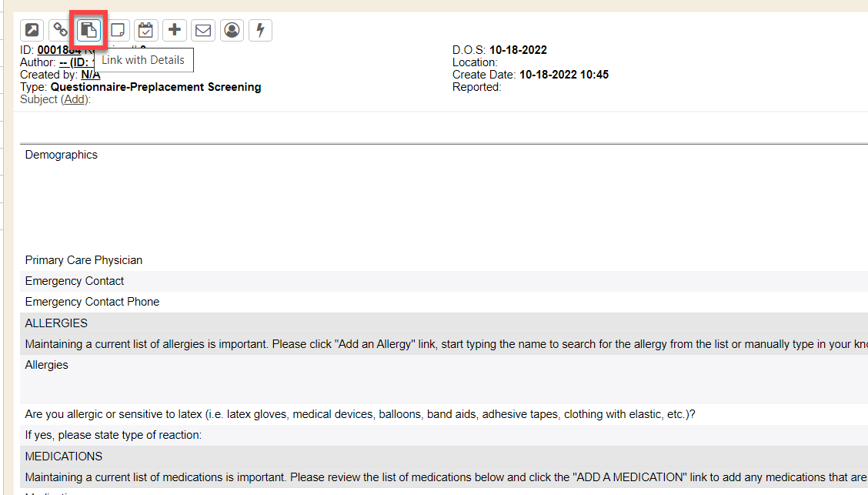Viewport: 868px width, 495px height.
Task: Select the Emergency Contact Phone row
Action: tap(92, 302)
